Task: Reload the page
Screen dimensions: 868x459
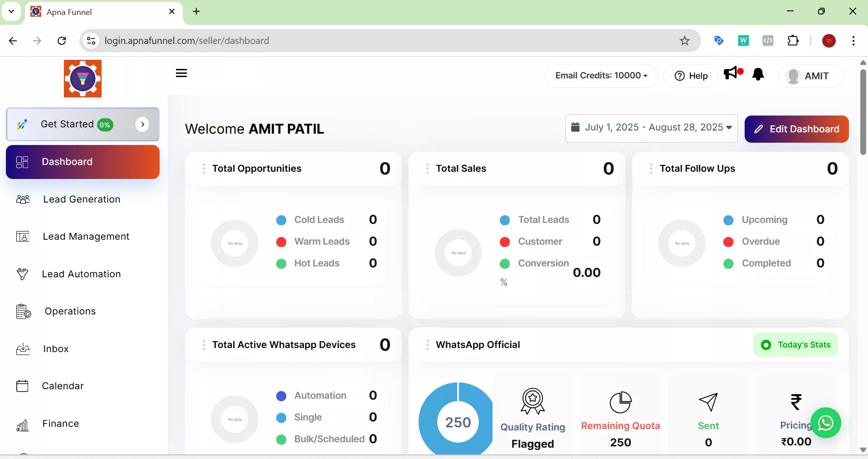Action: click(x=62, y=41)
